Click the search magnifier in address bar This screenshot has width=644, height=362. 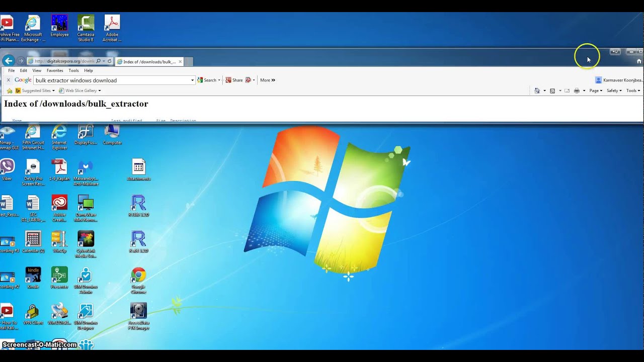click(x=98, y=61)
